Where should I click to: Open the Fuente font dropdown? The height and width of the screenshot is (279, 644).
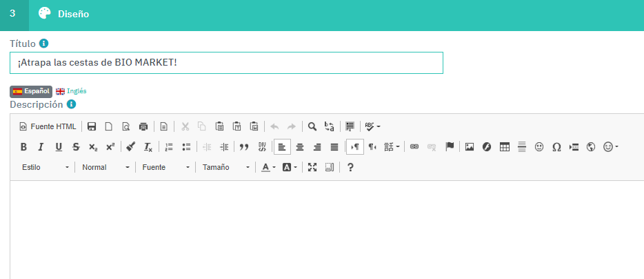click(165, 168)
